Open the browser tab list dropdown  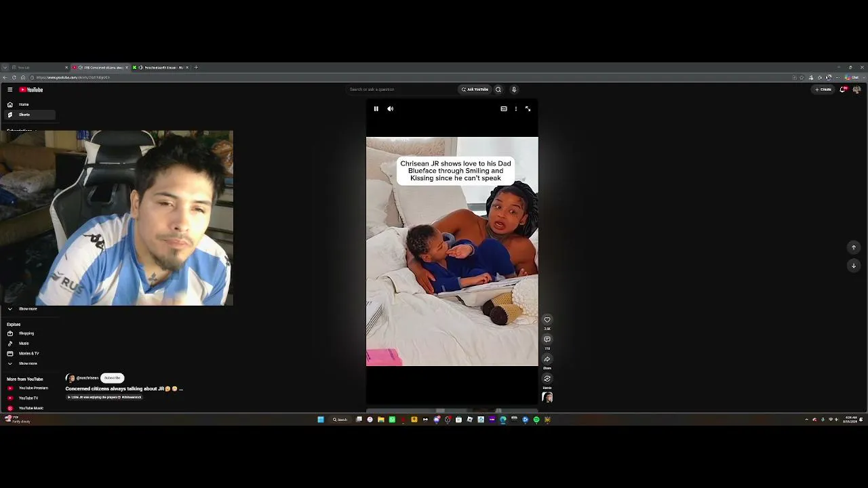click(x=5, y=68)
